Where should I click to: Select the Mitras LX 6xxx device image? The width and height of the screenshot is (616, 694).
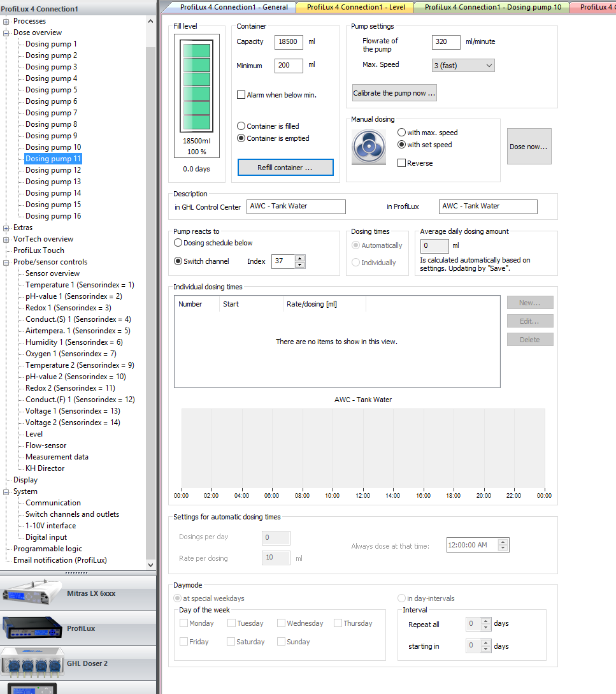coord(32,593)
